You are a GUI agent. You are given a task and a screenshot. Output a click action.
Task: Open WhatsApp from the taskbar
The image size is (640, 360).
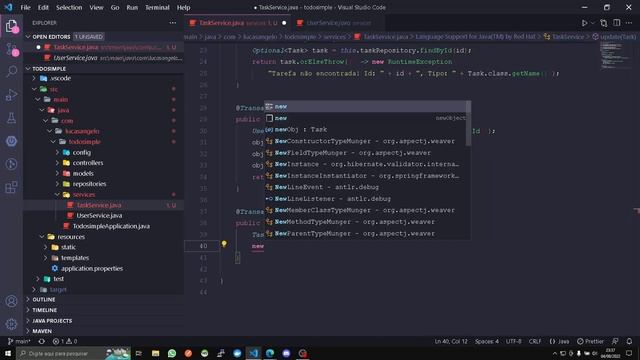pos(172,353)
